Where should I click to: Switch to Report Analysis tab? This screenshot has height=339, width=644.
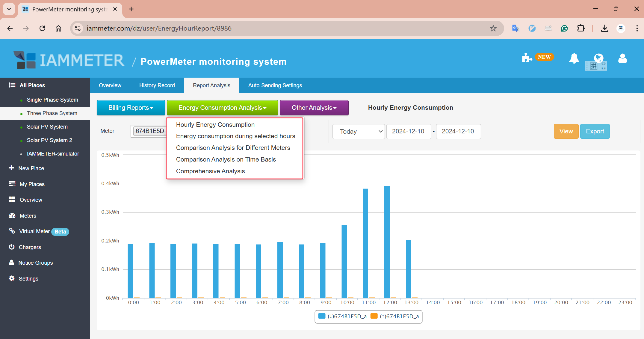point(211,85)
